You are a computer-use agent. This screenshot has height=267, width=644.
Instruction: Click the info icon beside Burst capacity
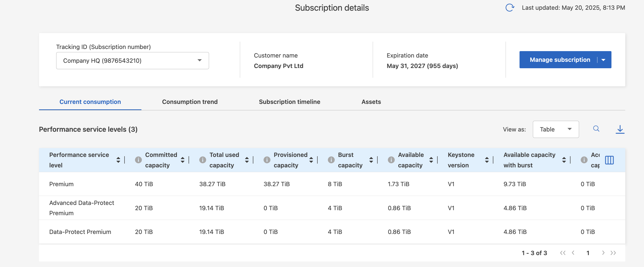coord(331,160)
